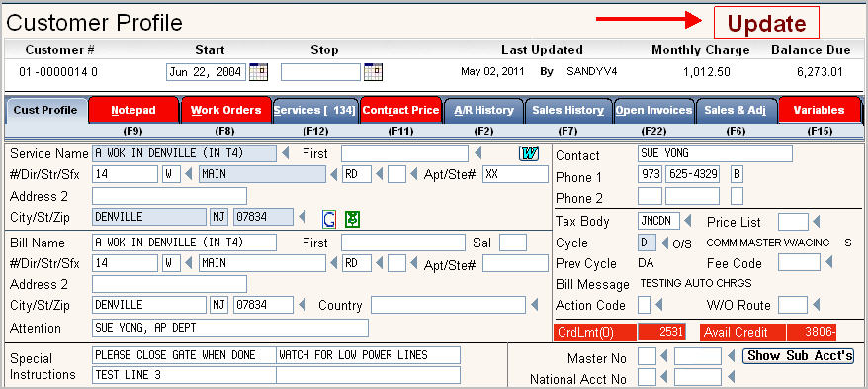Click the blue W icon beside First name
This screenshot has width=868, height=389.
coord(529,153)
